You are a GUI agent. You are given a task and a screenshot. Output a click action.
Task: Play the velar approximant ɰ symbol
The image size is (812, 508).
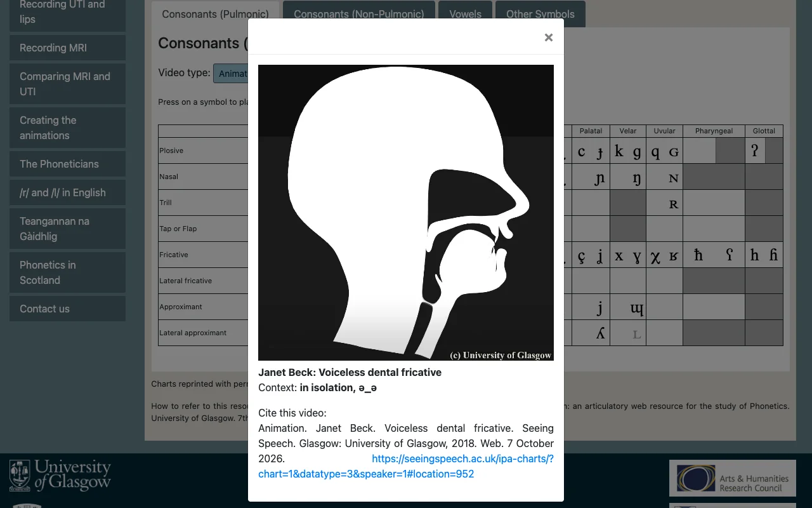637,308
